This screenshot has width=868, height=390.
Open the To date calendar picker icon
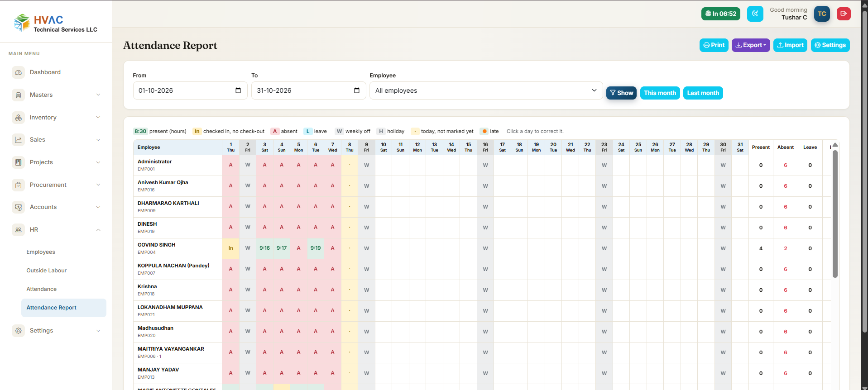(x=357, y=90)
